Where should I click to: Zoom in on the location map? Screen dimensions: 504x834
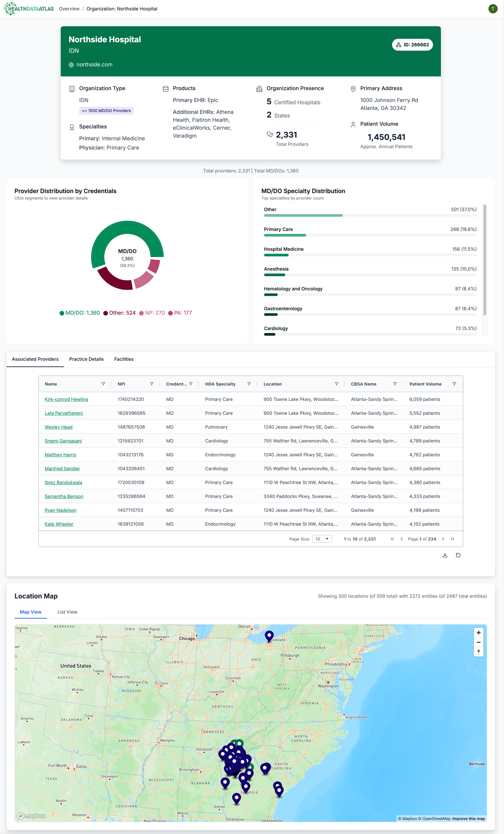pos(478,633)
